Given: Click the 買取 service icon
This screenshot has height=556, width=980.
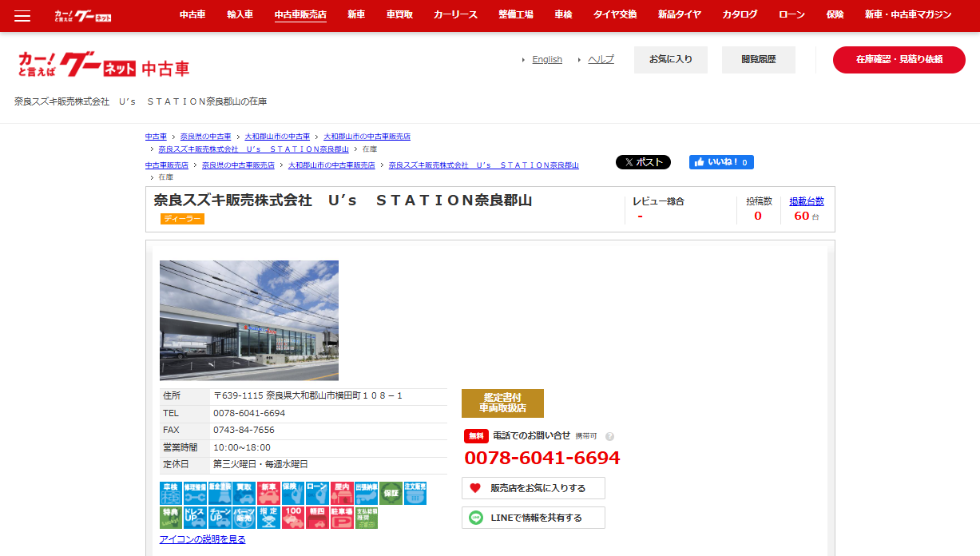Looking at the screenshot, I should pos(244,493).
